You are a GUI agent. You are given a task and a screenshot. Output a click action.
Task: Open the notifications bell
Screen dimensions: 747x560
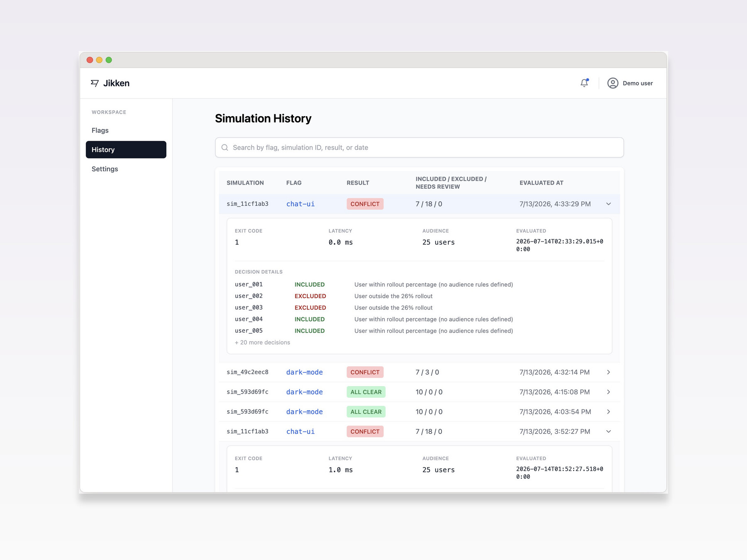click(x=584, y=83)
